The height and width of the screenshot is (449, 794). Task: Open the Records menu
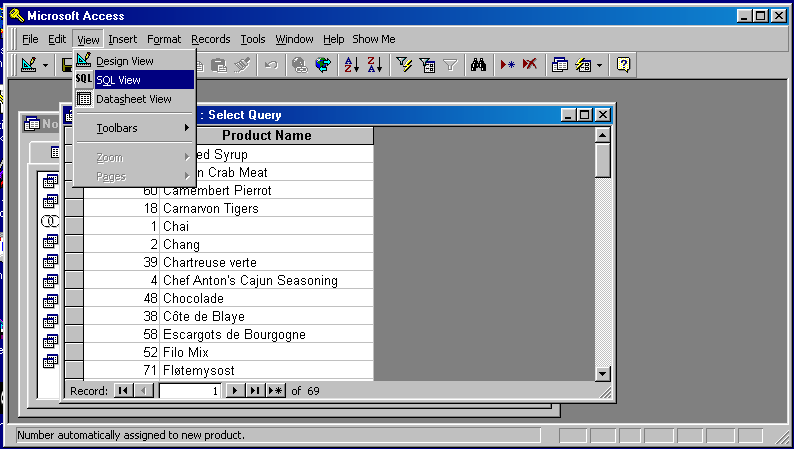(x=211, y=39)
